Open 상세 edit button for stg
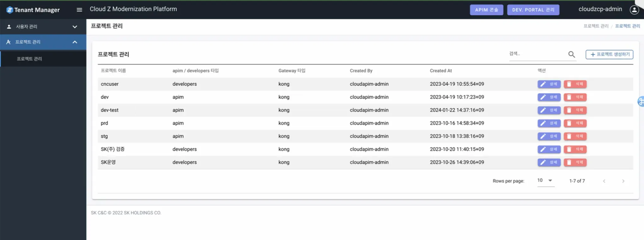Viewport: 644px width, 240px height. tap(549, 136)
